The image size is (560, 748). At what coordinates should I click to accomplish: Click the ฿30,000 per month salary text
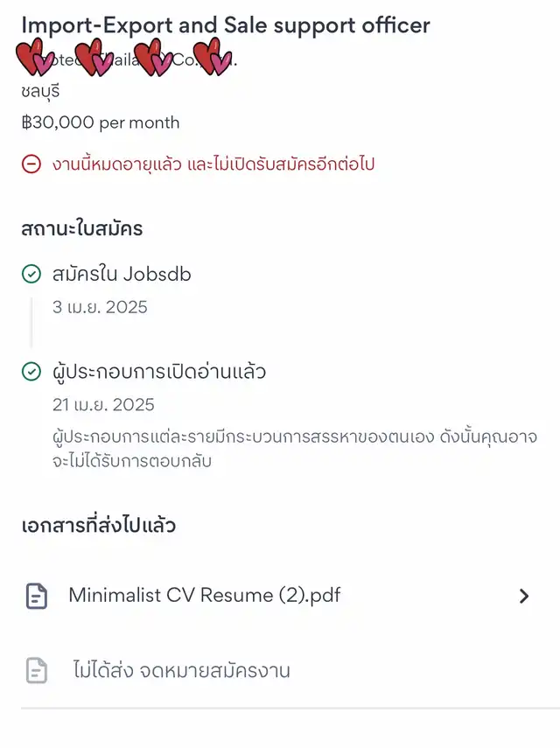click(x=101, y=122)
